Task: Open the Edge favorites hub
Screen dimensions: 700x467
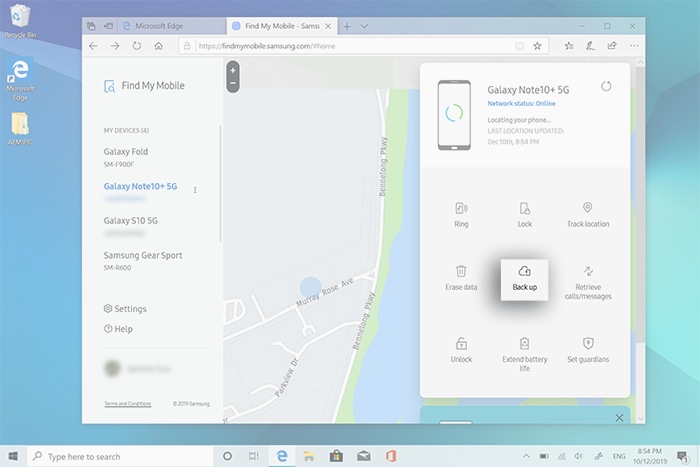Action: pos(569,46)
